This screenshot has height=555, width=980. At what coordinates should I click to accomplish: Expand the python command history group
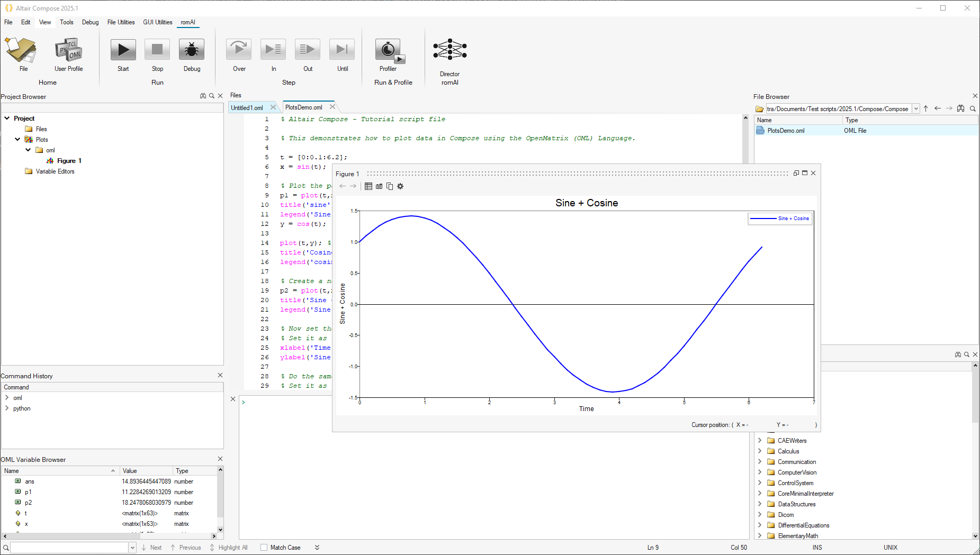pyautogui.click(x=7, y=408)
